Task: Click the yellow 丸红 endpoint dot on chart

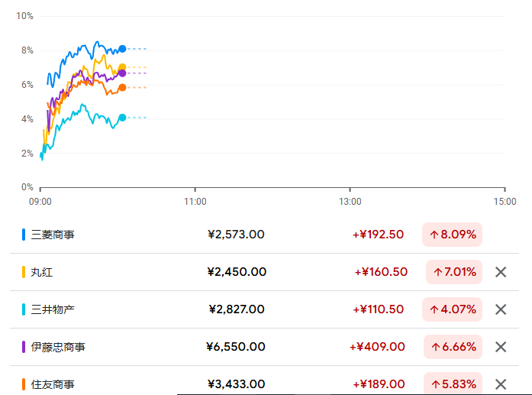Action: click(122, 67)
